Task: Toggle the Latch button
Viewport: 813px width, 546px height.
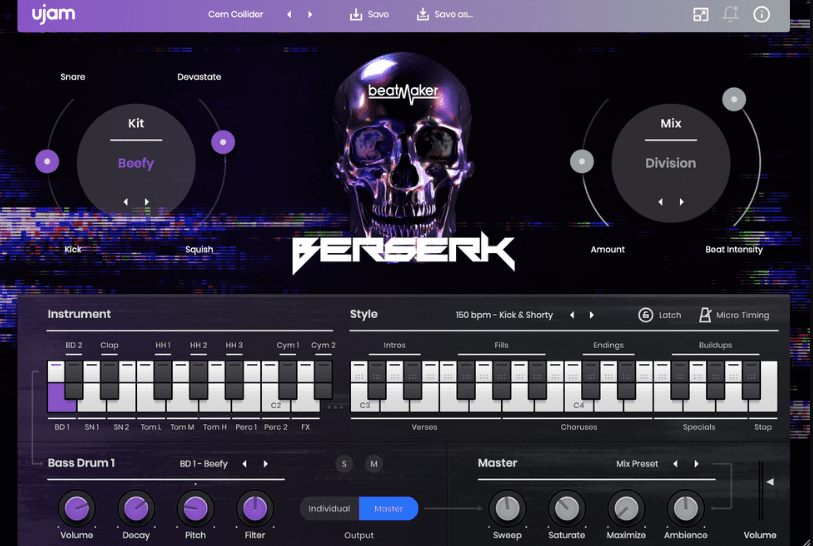Action: click(660, 315)
